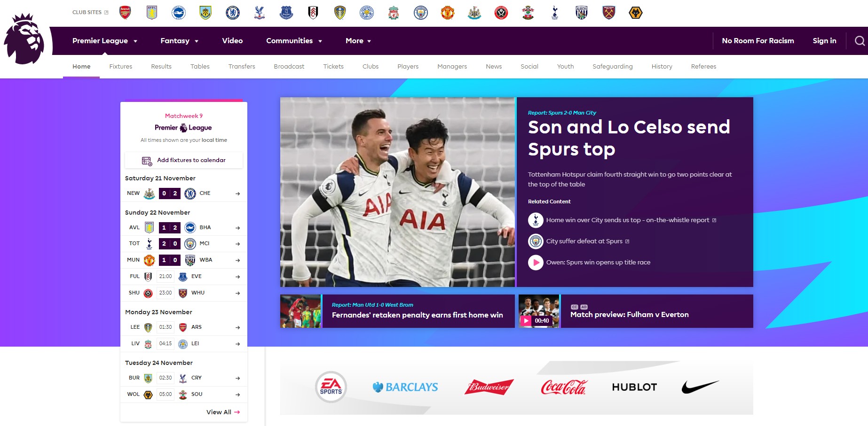Switch to the Players tab

point(408,67)
